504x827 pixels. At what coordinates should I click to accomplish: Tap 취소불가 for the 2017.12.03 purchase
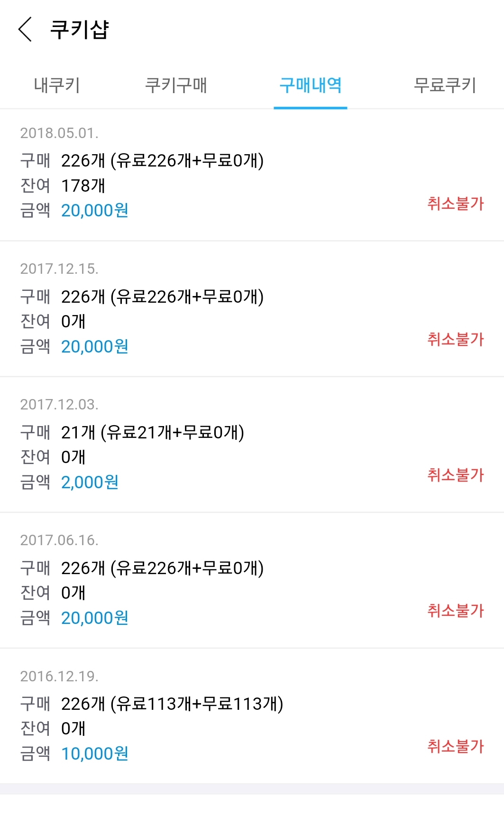456,475
